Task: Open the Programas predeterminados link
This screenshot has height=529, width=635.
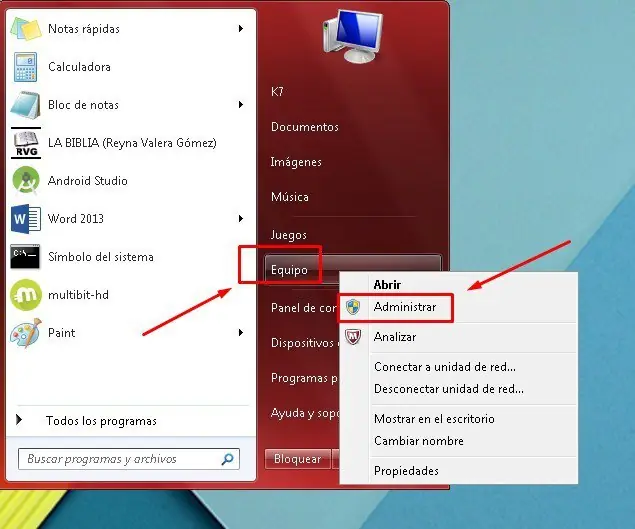Action: (x=305, y=378)
